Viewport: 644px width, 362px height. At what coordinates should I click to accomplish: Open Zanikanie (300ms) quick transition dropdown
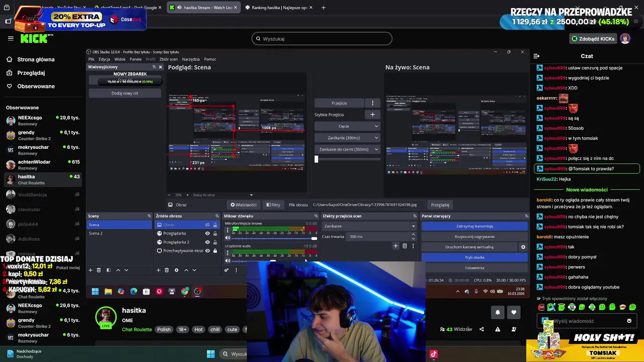tap(347, 138)
